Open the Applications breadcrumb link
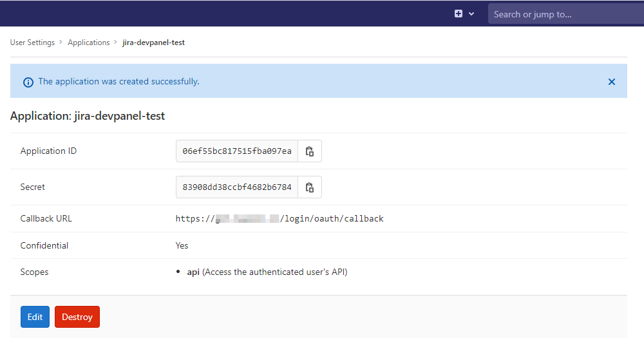Image resolution: width=644 pixels, height=340 pixels. tap(89, 42)
